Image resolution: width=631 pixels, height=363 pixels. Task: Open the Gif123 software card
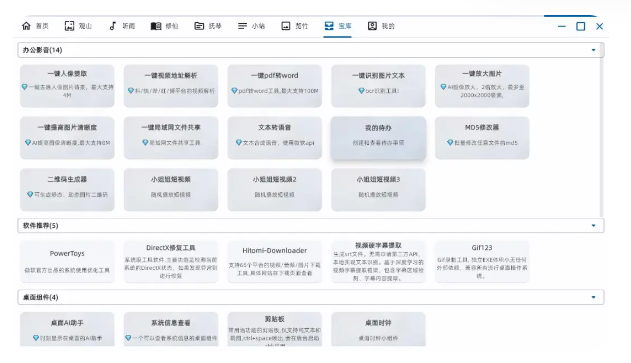click(482, 262)
